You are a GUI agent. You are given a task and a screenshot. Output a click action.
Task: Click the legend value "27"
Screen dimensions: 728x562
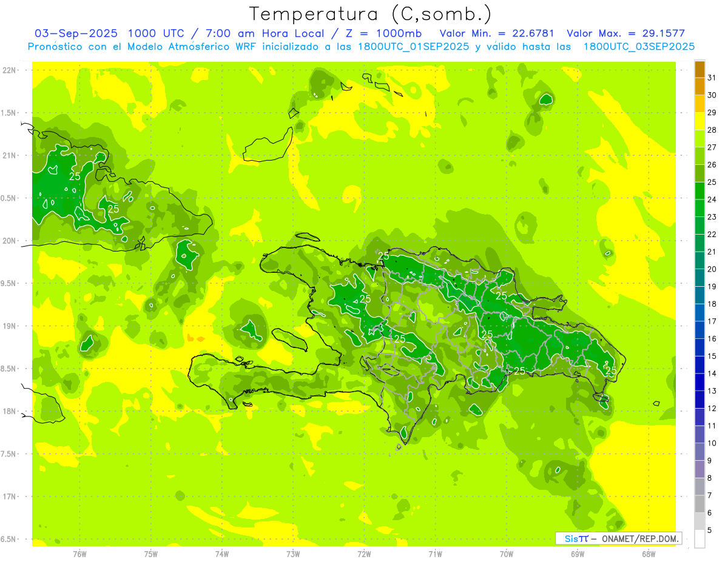[712, 147]
